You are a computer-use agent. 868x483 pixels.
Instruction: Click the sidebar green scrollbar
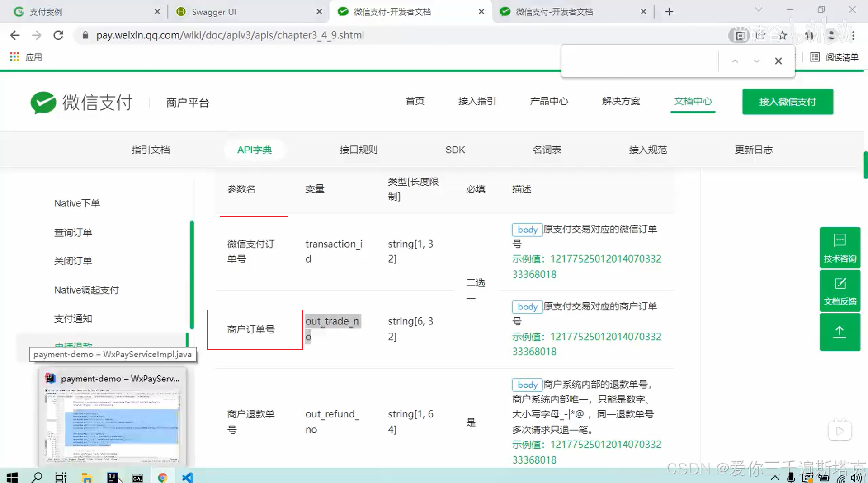pyautogui.click(x=192, y=275)
